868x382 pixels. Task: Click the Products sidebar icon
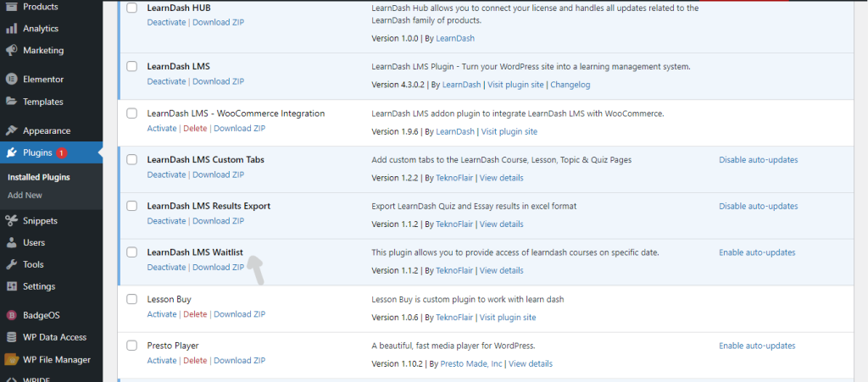(11, 7)
